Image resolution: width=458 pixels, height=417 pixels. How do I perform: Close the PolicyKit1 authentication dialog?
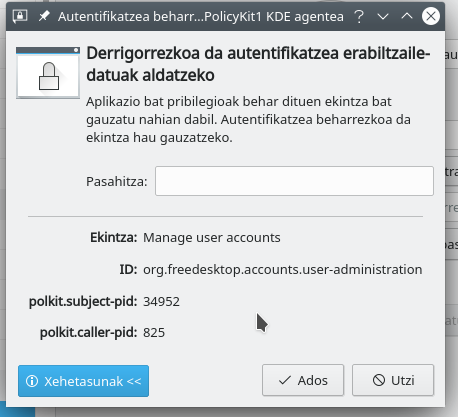coord(431,16)
